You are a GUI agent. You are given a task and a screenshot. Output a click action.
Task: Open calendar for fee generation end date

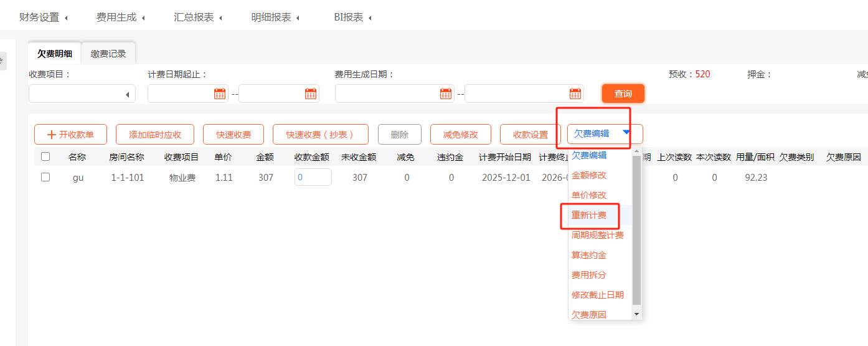tap(575, 94)
